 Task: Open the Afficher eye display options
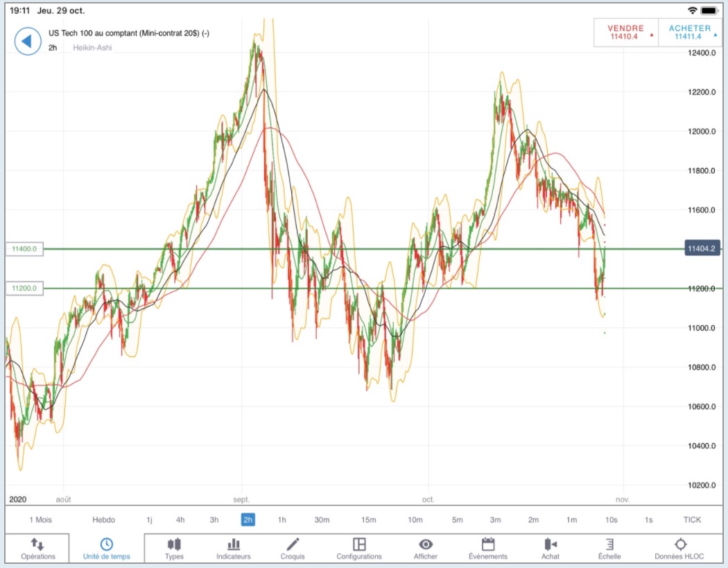[425, 548]
